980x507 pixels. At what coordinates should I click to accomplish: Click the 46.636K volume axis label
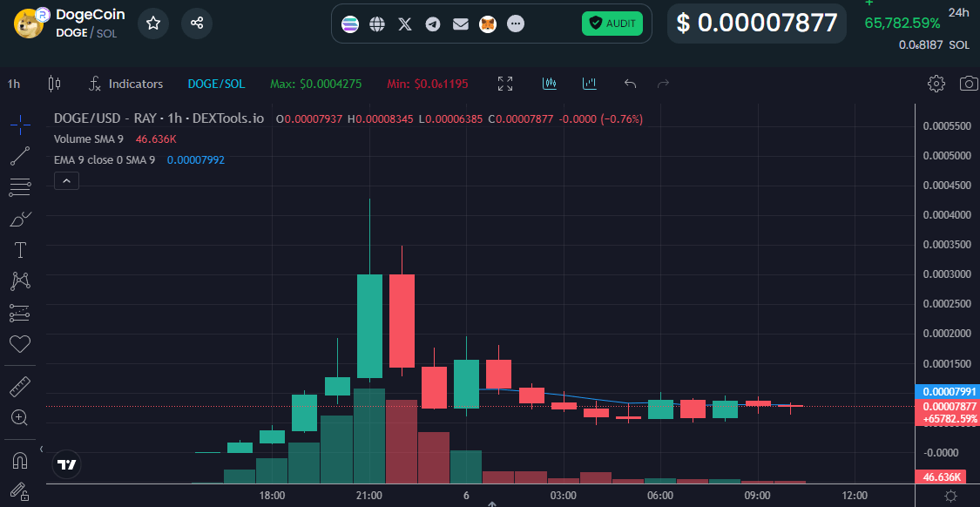tap(941, 477)
